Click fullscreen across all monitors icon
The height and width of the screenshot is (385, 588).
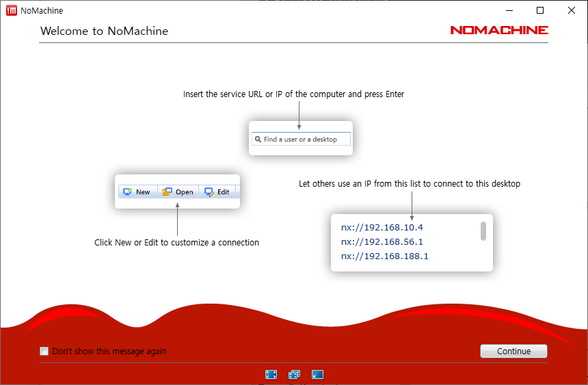[x=295, y=374]
